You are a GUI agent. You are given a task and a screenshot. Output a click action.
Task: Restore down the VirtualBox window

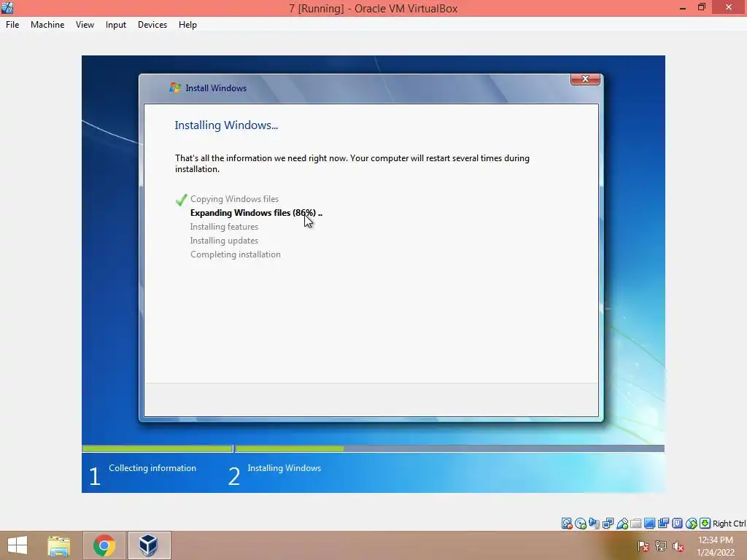coord(701,7)
